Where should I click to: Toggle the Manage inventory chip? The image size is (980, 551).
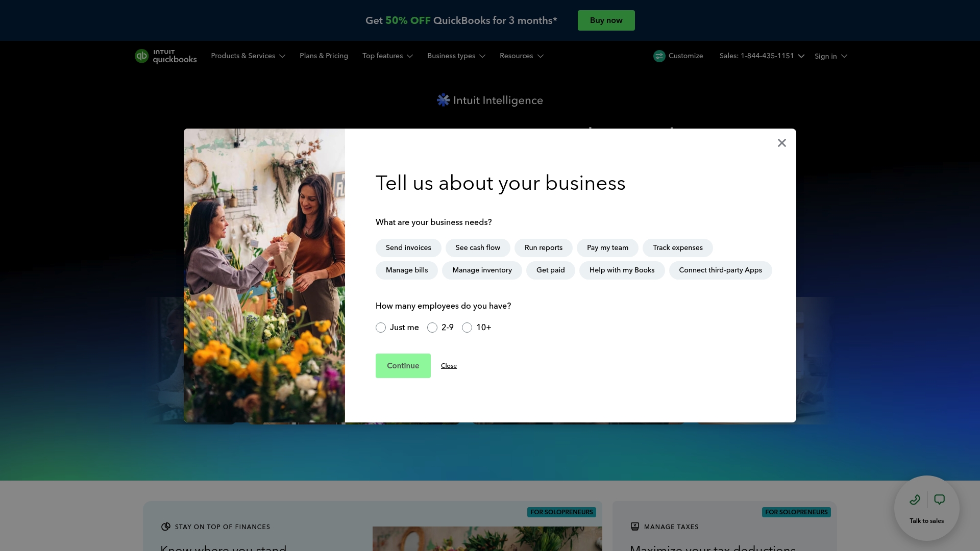pos(482,270)
